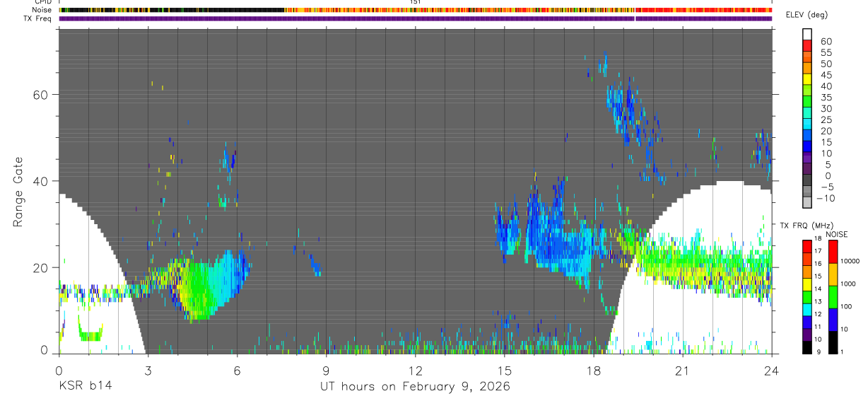868x401 pixels.
Task: Click the '100' tick label on the NOISE colorbar
Action: click(x=845, y=307)
